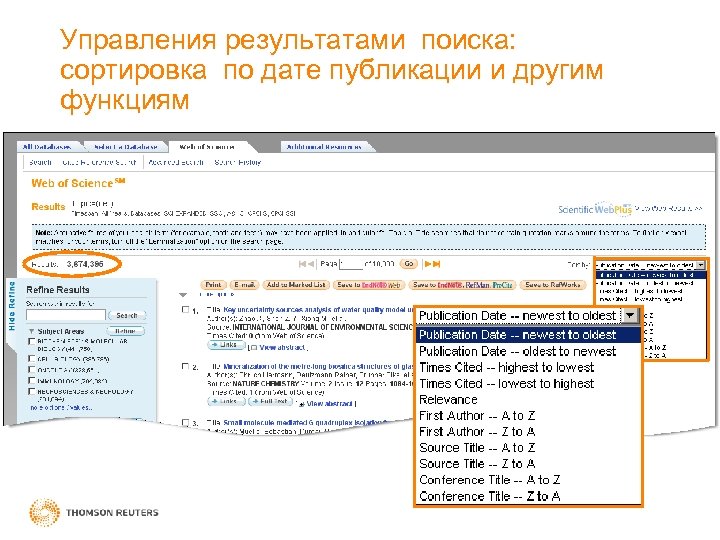
Task: Click the Links button under record 2
Action: 226,402
